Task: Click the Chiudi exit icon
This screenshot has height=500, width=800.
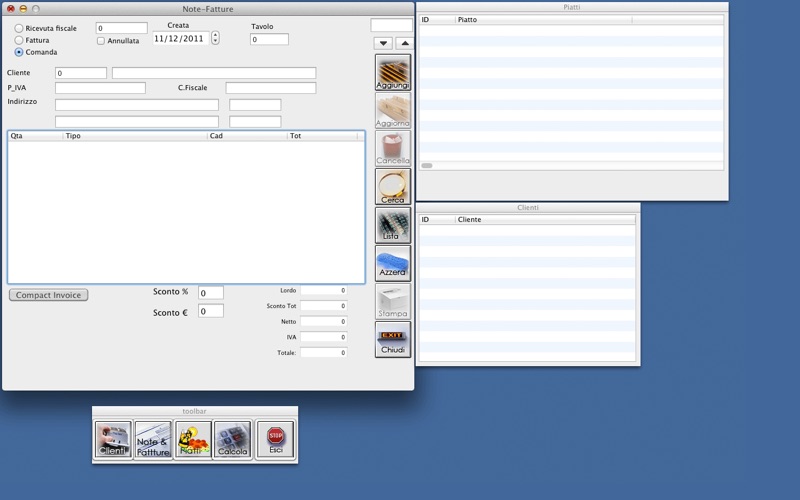Action: [393, 339]
